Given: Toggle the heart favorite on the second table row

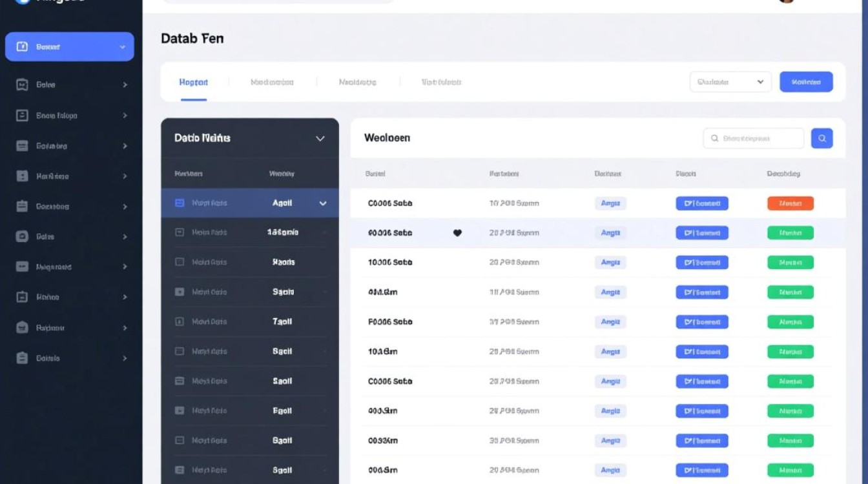Looking at the screenshot, I should (457, 233).
